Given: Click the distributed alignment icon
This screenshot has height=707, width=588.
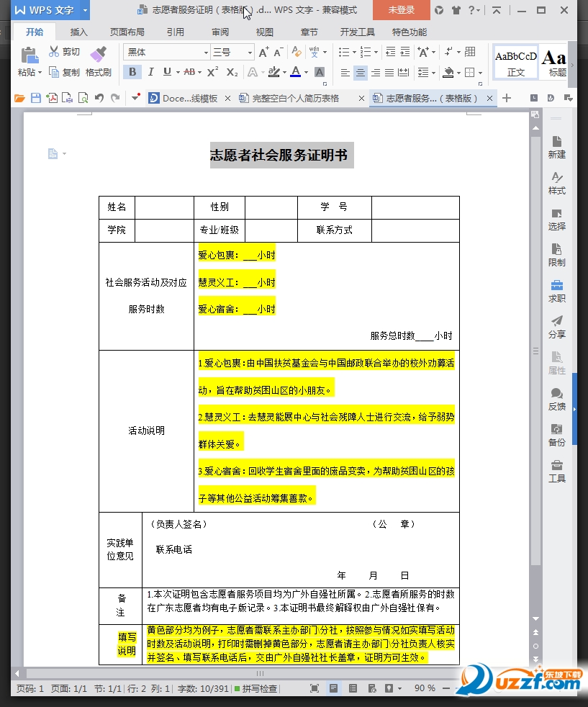Looking at the screenshot, I should tap(404, 72).
